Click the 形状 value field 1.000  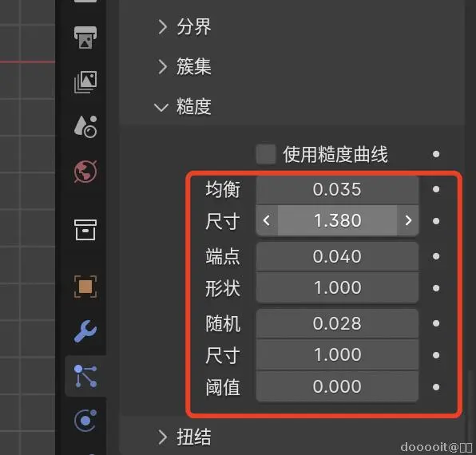[x=337, y=287]
